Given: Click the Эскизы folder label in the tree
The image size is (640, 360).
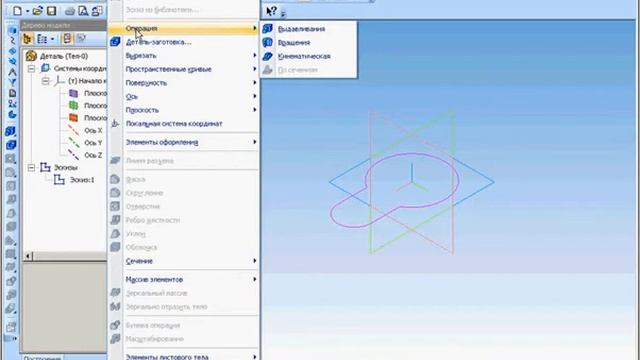Looking at the screenshot, I should coord(65,168).
